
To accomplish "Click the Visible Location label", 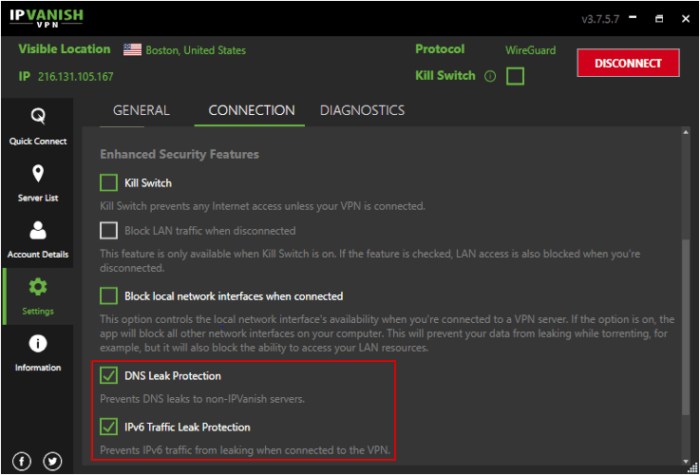I will pos(64,49).
